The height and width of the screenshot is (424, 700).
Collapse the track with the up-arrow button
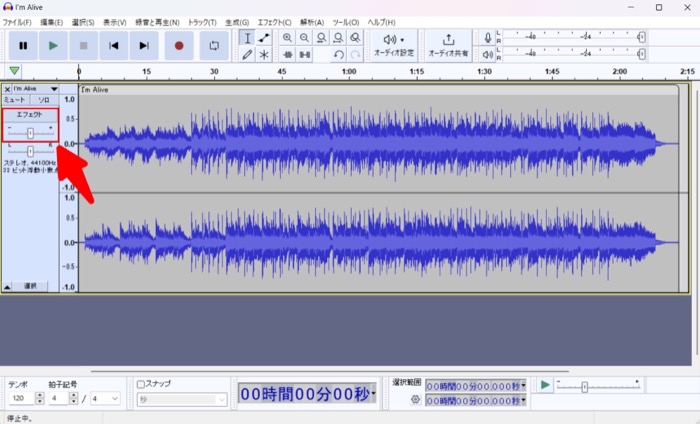point(7,287)
